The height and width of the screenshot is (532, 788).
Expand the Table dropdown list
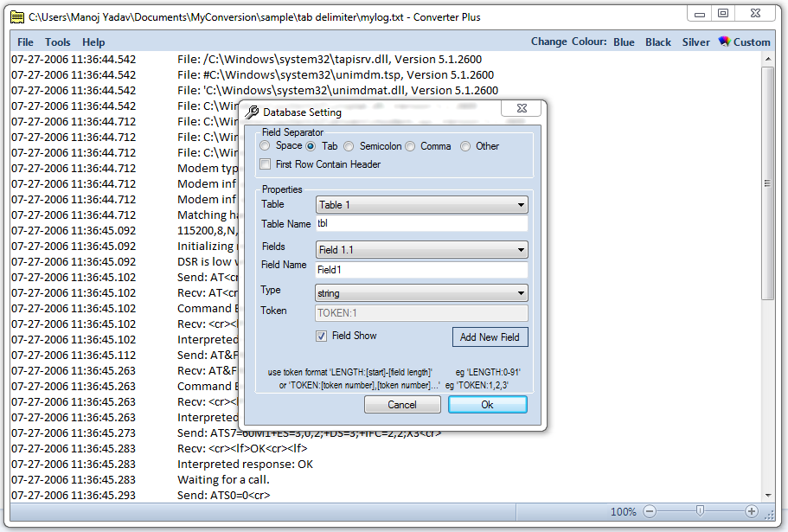pos(421,205)
